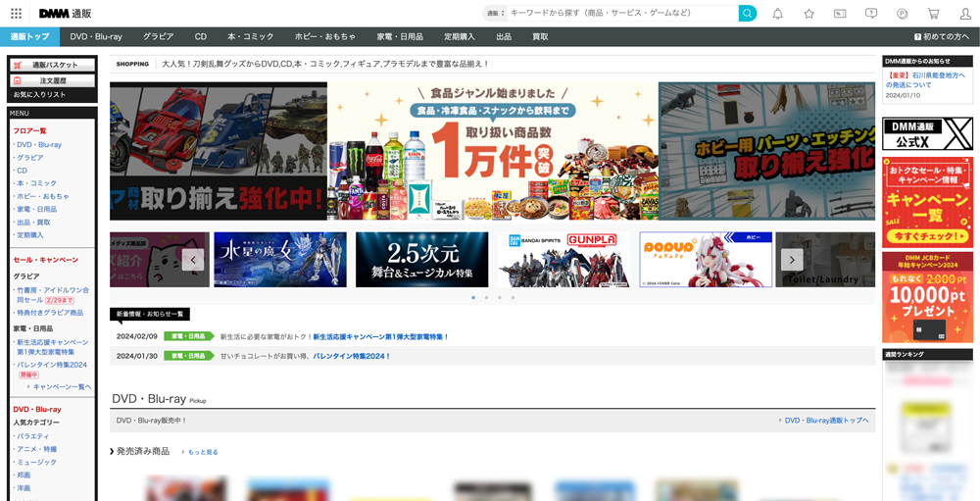Open the POP UP PARADE banner
This screenshot has height=501, width=980.
[x=706, y=260]
